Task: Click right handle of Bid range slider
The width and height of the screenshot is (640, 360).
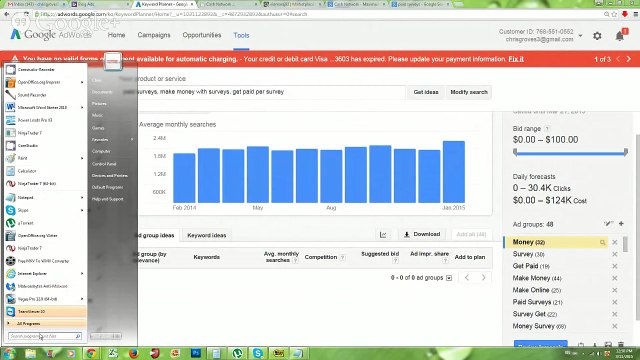Action: pos(626,152)
